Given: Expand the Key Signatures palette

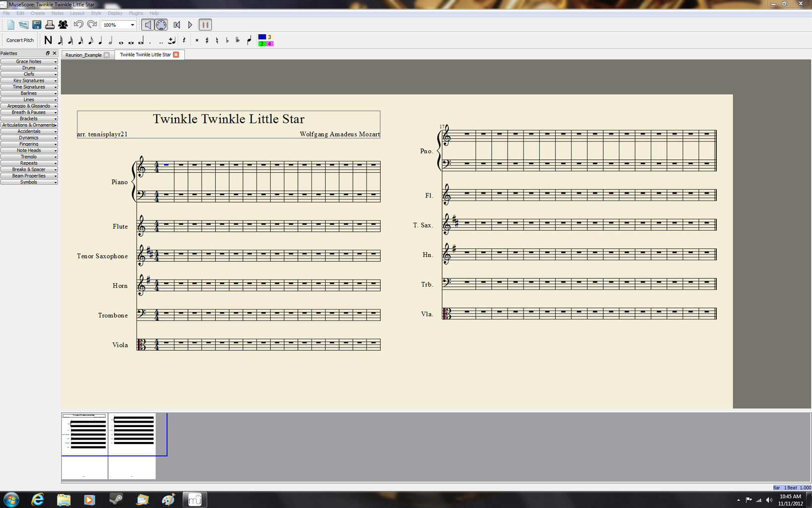Looking at the screenshot, I should [x=29, y=80].
